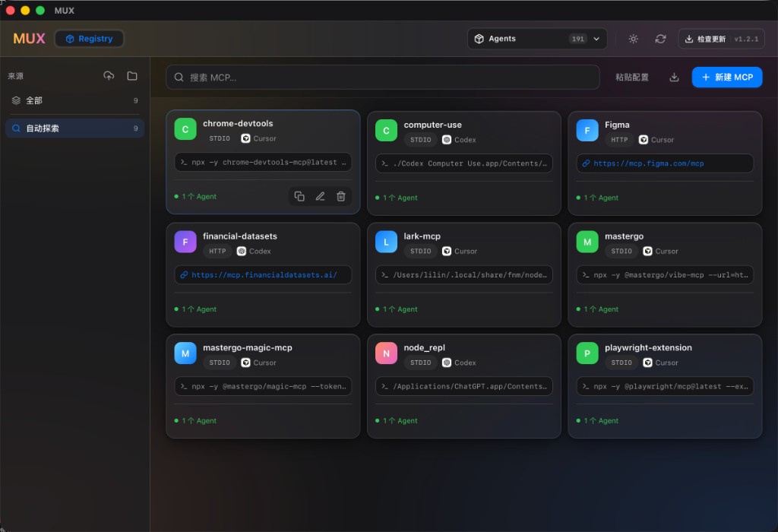Click the node_repl ChatGPT.app command
Image resolution: width=778 pixels, height=532 pixels.
pos(464,386)
